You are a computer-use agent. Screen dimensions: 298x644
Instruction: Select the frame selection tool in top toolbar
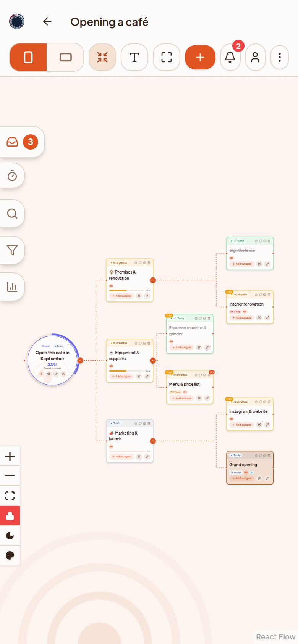[x=167, y=57]
